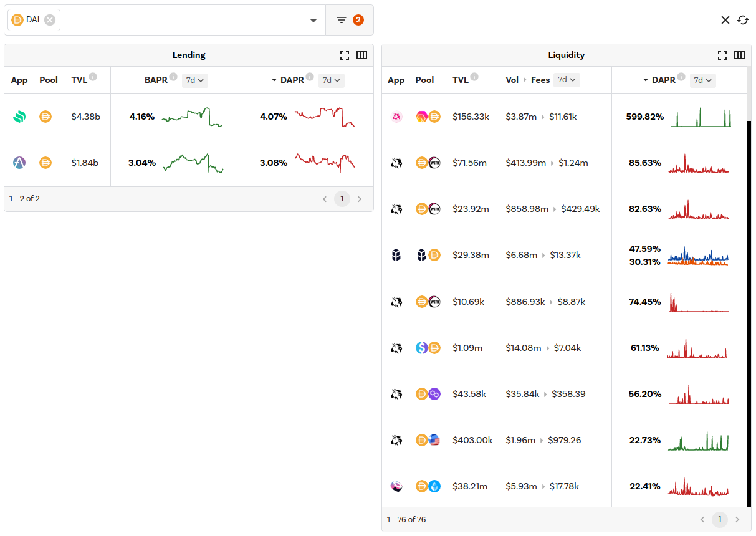Go to next page in Liquidity table
Screen dimensions: 756x536
[737, 519]
